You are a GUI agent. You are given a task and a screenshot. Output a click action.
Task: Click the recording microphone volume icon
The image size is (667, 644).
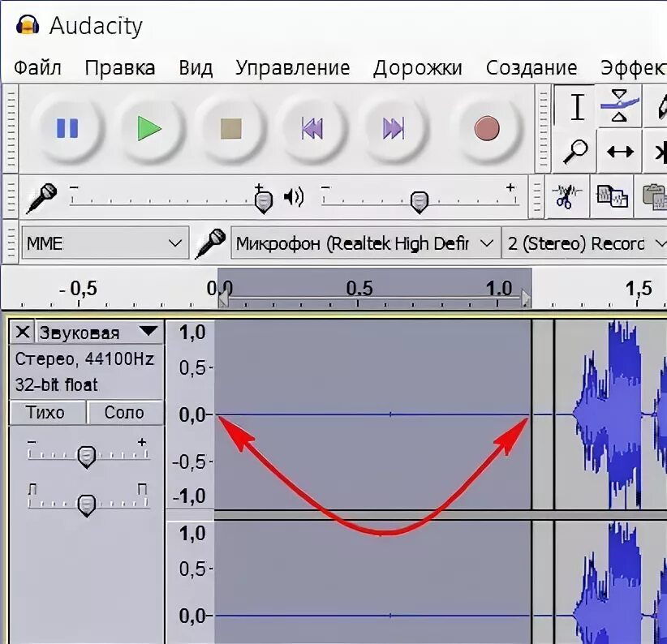pyautogui.click(x=41, y=198)
